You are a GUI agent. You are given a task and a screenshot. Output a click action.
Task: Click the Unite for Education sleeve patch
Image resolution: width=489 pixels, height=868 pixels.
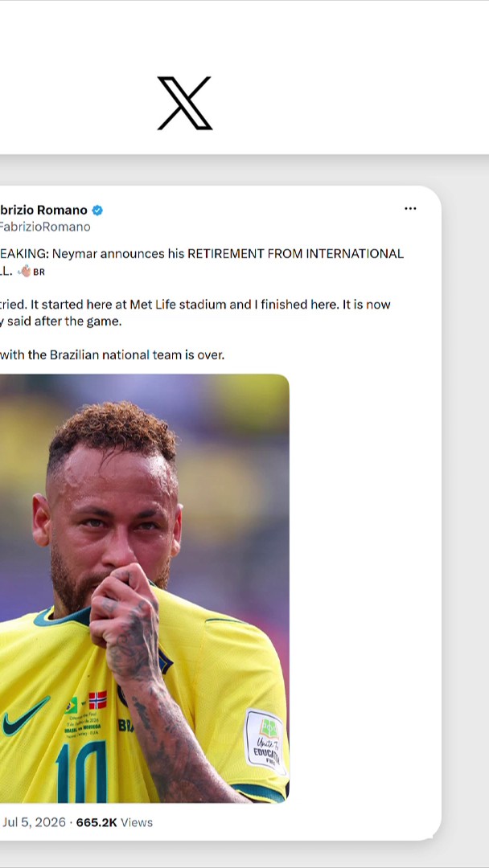[x=266, y=741]
